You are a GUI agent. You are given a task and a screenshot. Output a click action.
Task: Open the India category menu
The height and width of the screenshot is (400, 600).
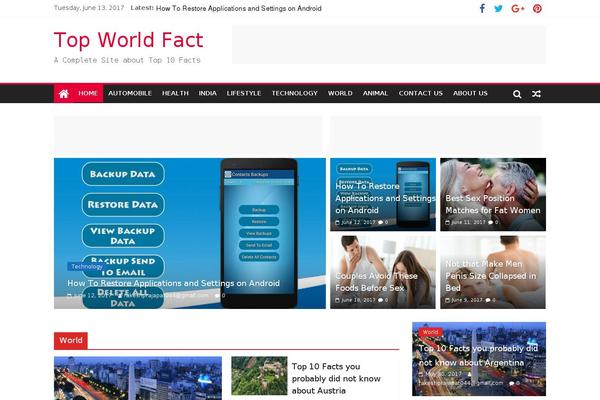[x=207, y=93]
